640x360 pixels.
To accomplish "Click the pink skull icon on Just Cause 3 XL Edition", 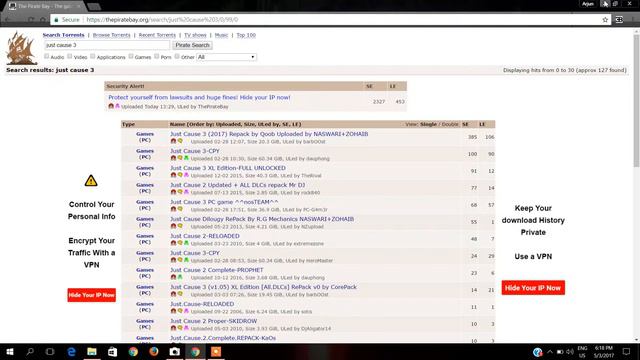I will pyautogui.click(x=186, y=175).
